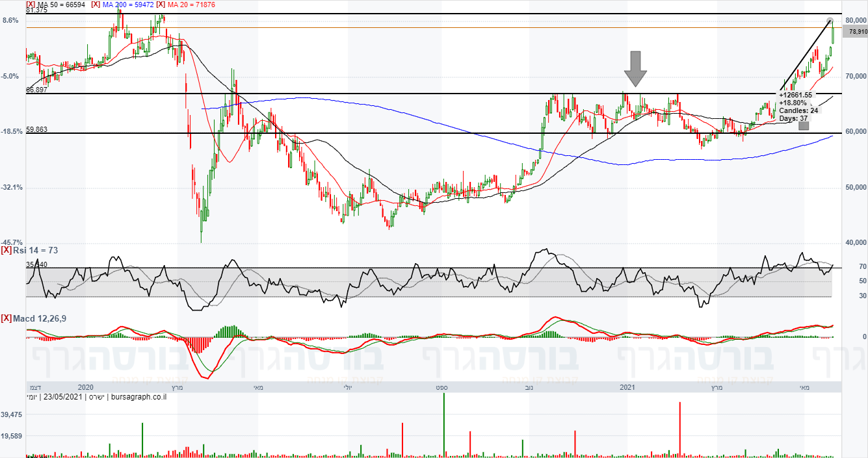Viewport: 868px width, 458px height.
Task: Click the Rsi 14 = 73 label
Action: coord(34,250)
